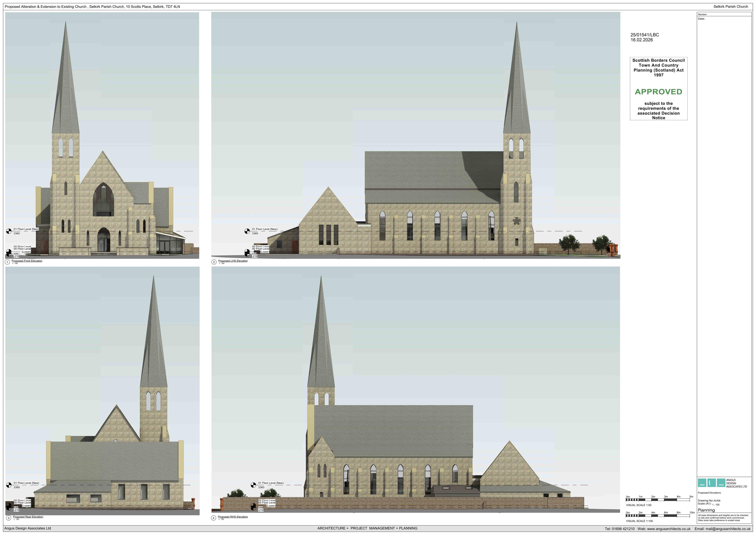Select the Proposed Front Elevation title
This screenshot has width=756, height=535.
tap(27, 261)
